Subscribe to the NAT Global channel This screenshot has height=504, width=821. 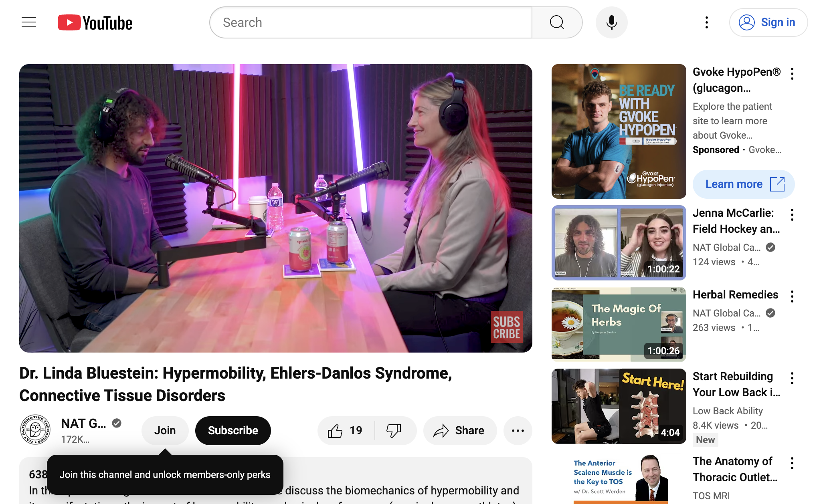pyautogui.click(x=233, y=431)
